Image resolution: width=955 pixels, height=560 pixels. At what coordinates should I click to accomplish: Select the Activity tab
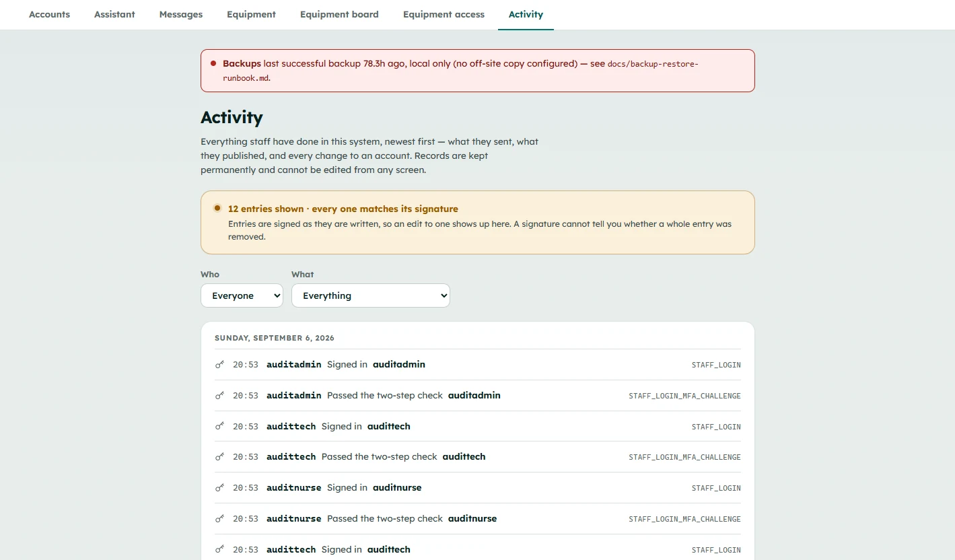tap(526, 14)
